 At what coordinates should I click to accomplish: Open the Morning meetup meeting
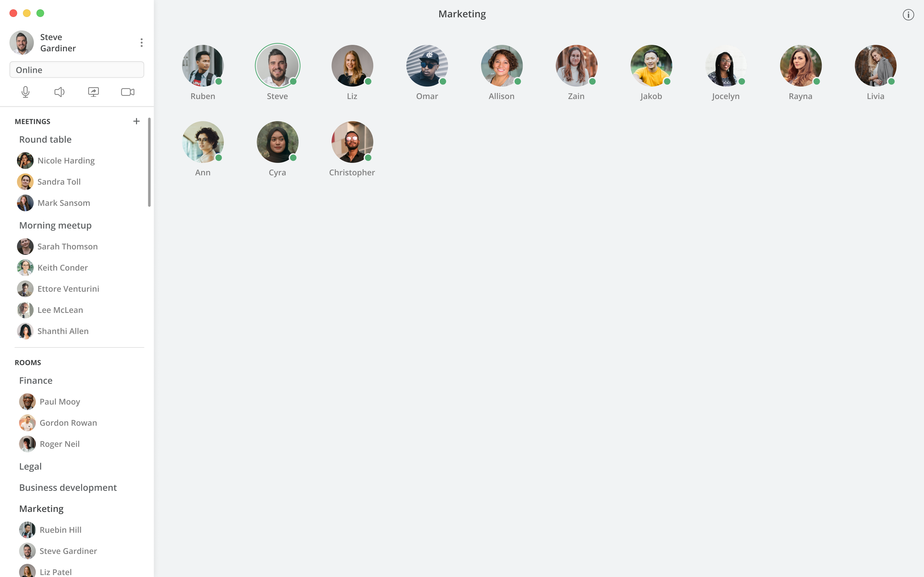pyautogui.click(x=56, y=225)
